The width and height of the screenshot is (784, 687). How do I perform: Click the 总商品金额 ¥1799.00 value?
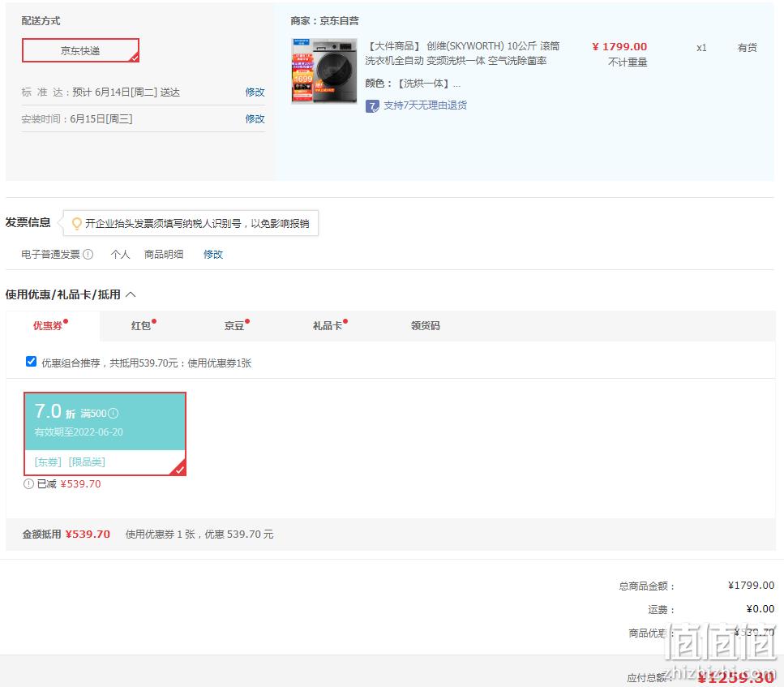point(751,586)
